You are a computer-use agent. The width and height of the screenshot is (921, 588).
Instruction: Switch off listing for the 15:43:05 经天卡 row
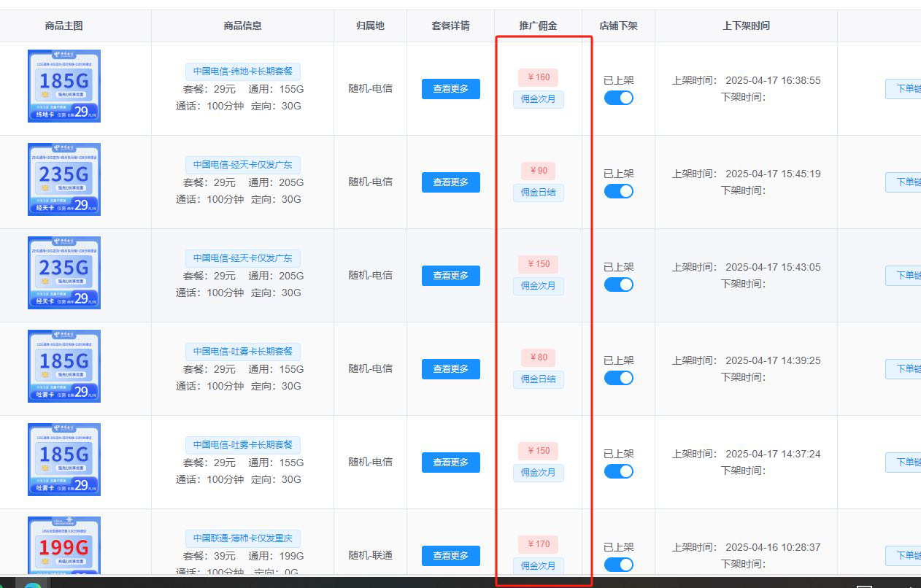[x=619, y=285]
